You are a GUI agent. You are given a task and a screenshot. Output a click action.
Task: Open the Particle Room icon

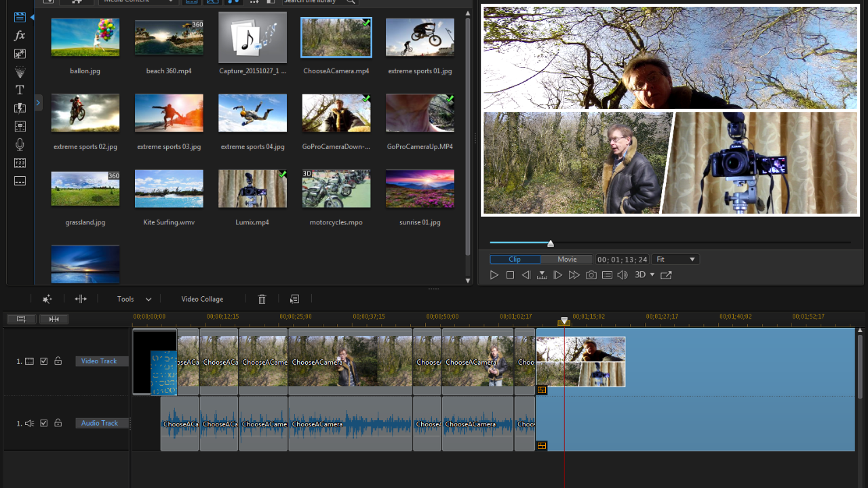point(20,72)
